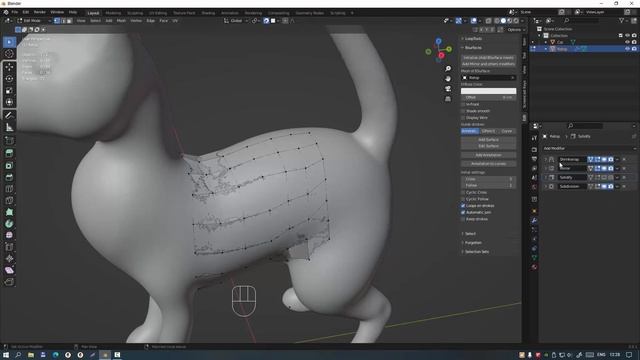This screenshot has height=360, width=640.
Task: Open the Vertex menu
Action: (x=136, y=20)
